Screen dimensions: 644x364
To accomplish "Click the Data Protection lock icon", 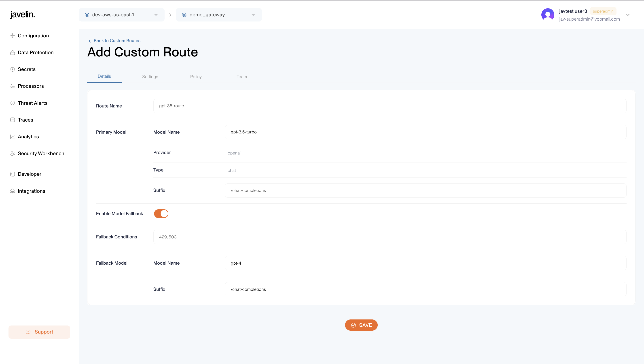I will point(13,53).
